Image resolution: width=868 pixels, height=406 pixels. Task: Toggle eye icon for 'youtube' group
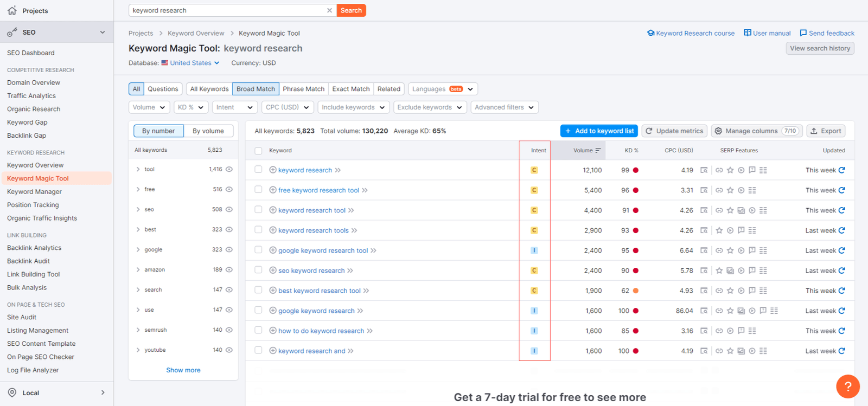(229, 350)
